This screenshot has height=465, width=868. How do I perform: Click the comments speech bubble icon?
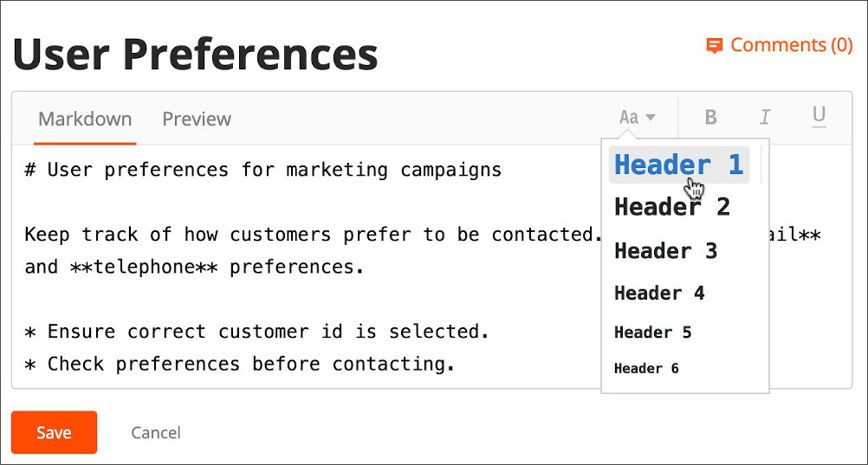tap(714, 46)
